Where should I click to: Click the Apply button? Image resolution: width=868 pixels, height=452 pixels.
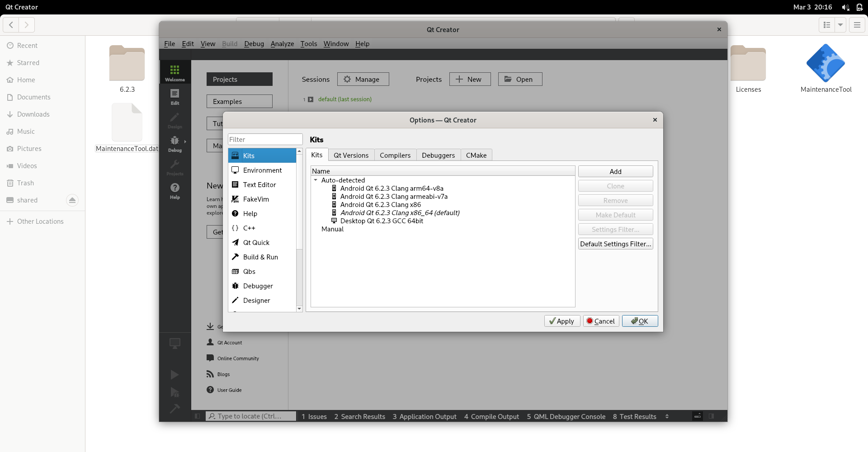[562, 321]
